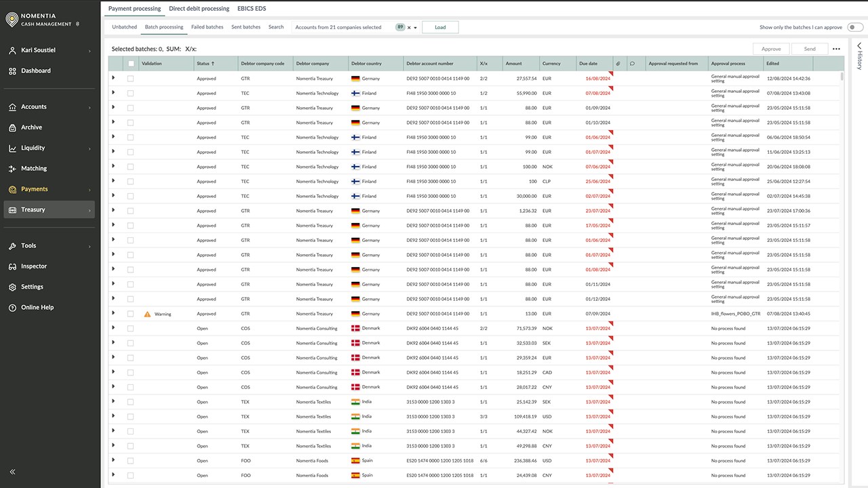Click the sort arrow in the Status header

click(213, 64)
